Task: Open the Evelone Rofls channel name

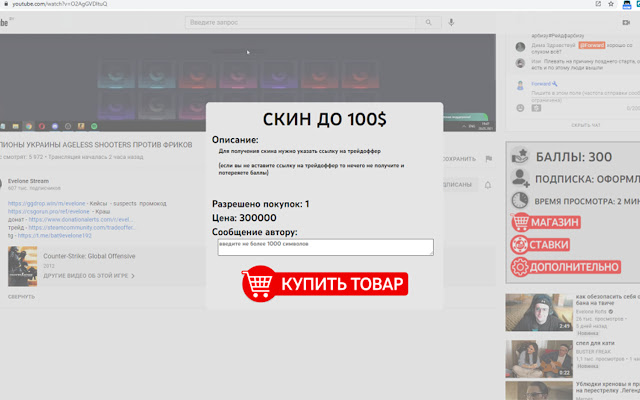Action: pos(591,311)
